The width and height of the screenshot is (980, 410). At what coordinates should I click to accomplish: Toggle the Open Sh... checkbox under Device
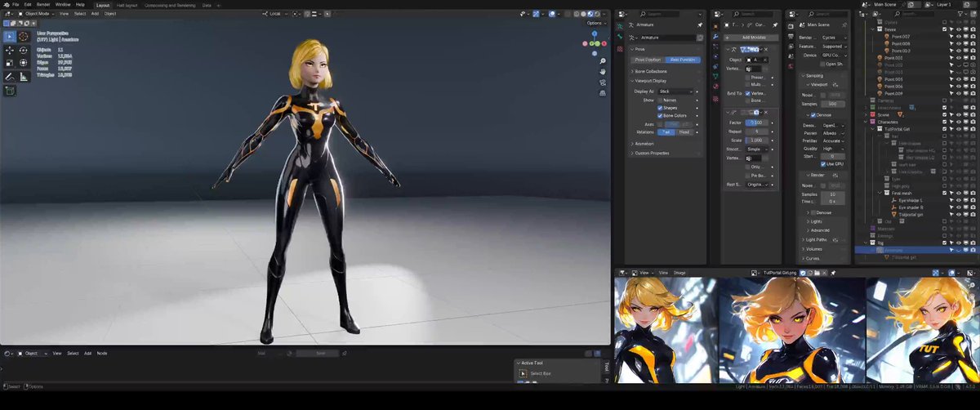[823, 64]
